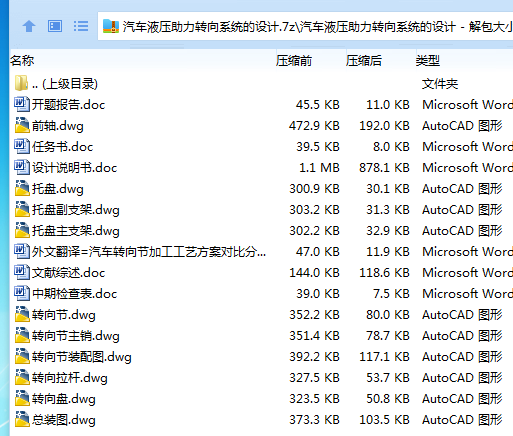Sort by the 名称 column header
The width and height of the screenshot is (513, 436).
click(22, 61)
